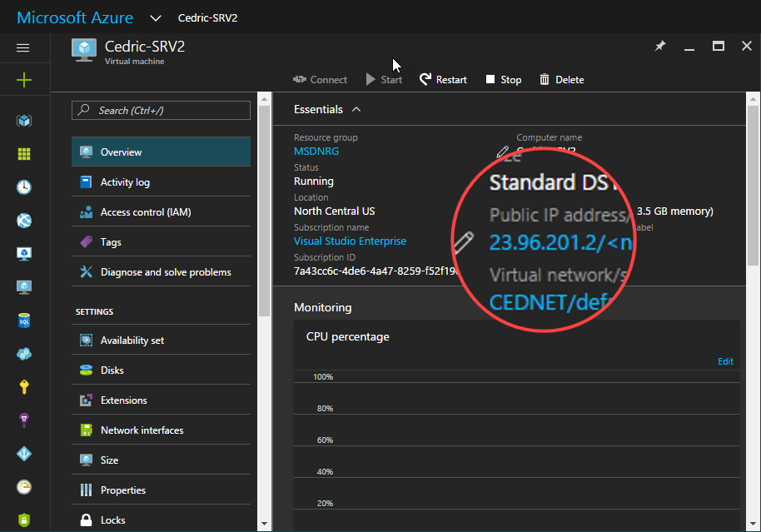Open the Overview menu item
Viewport: 761px width, 532px height.
tap(162, 152)
